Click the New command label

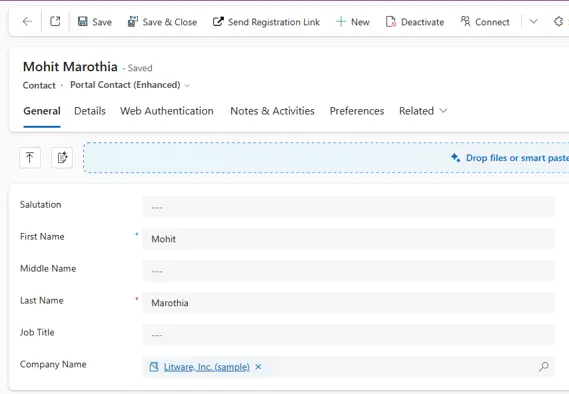pos(360,22)
